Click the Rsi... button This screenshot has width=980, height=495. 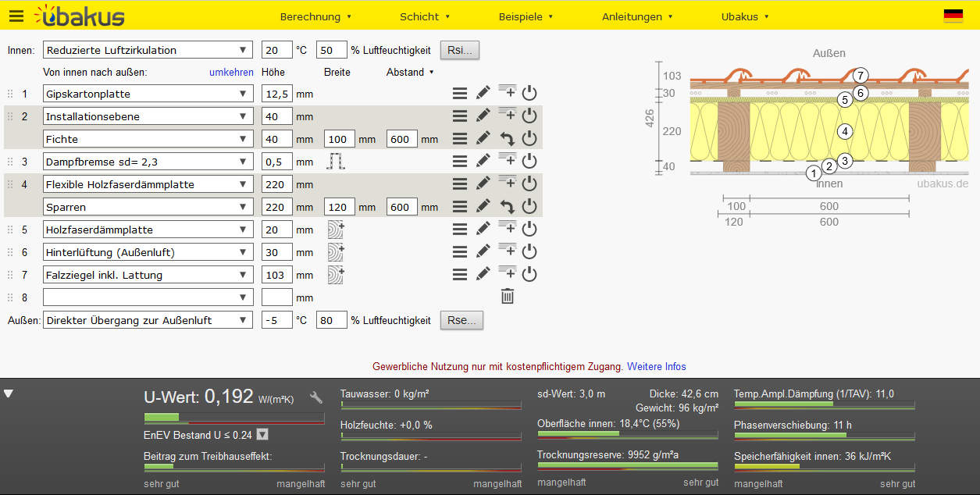pyautogui.click(x=460, y=50)
